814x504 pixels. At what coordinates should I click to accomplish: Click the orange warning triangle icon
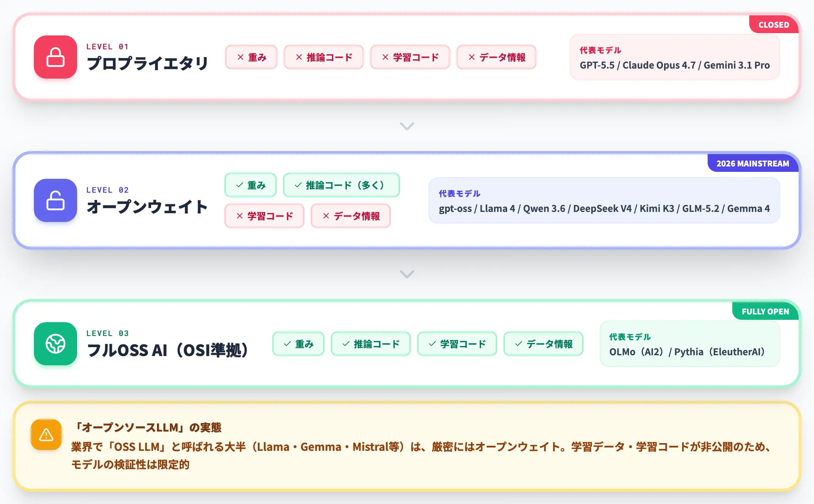point(46,435)
